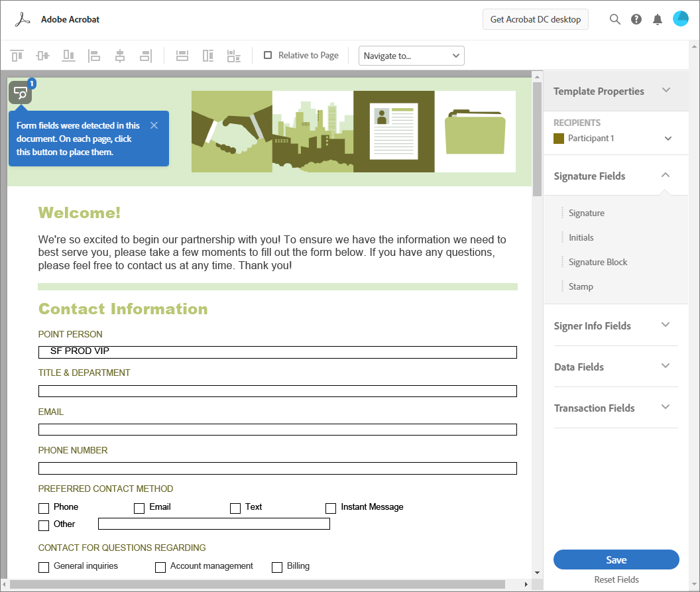This screenshot has width=700, height=592.
Task: Click the form field detection badge
Action: click(x=21, y=91)
